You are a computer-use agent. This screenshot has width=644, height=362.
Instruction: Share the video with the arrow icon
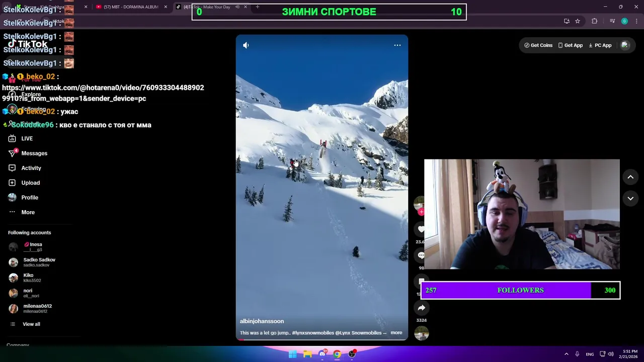point(422,308)
